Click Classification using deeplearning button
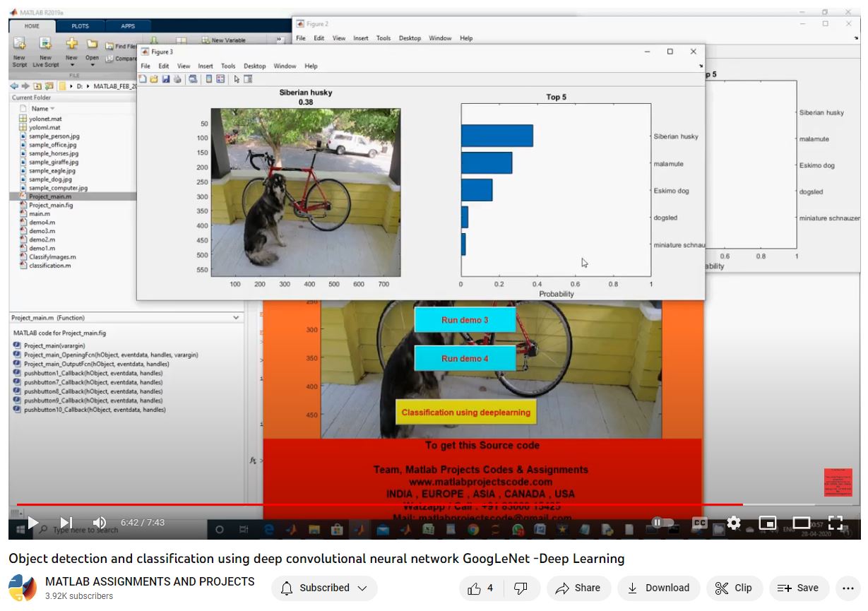The height and width of the screenshot is (611, 868). click(465, 412)
